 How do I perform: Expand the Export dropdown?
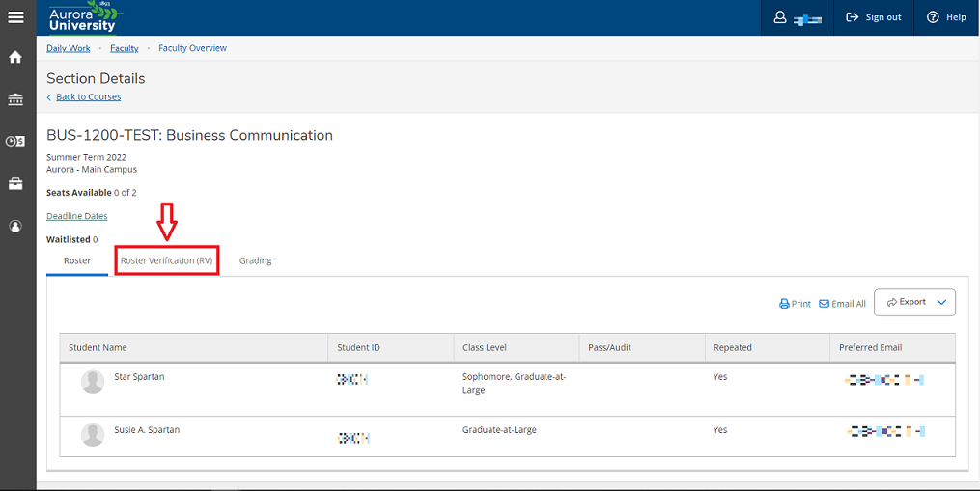pyautogui.click(x=914, y=302)
